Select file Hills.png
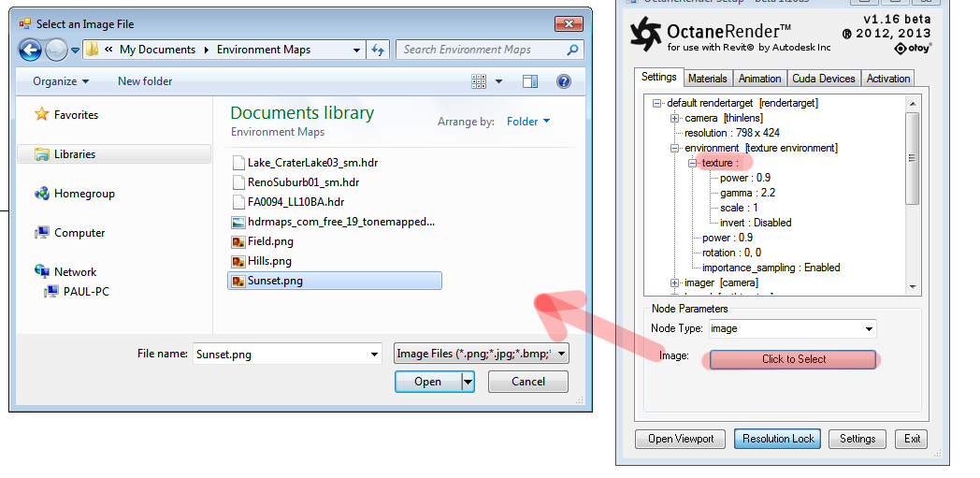Screen dimensions: 980x478 (262, 261)
